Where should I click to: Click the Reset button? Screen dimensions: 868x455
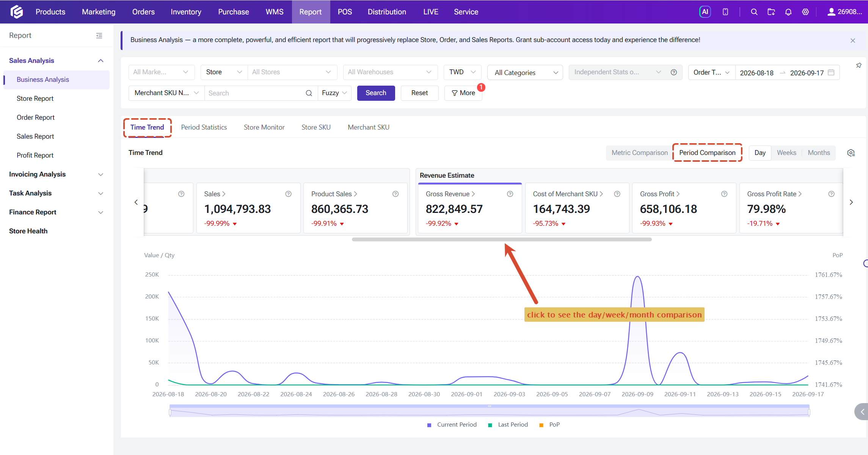pos(419,93)
